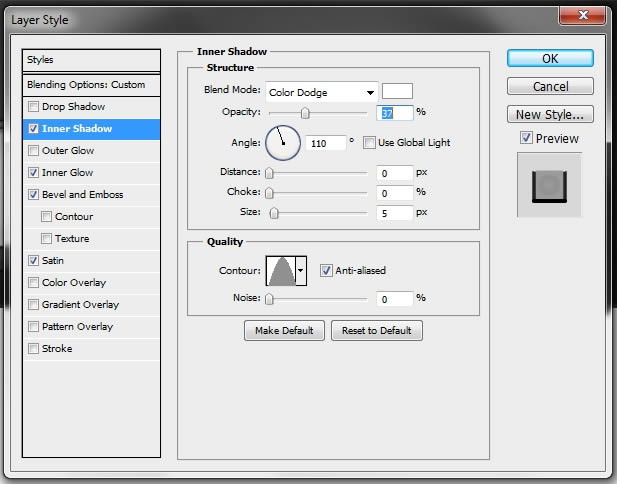Close the Layer Style dialog
This screenshot has height=484, width=617.
pos(583,15)
